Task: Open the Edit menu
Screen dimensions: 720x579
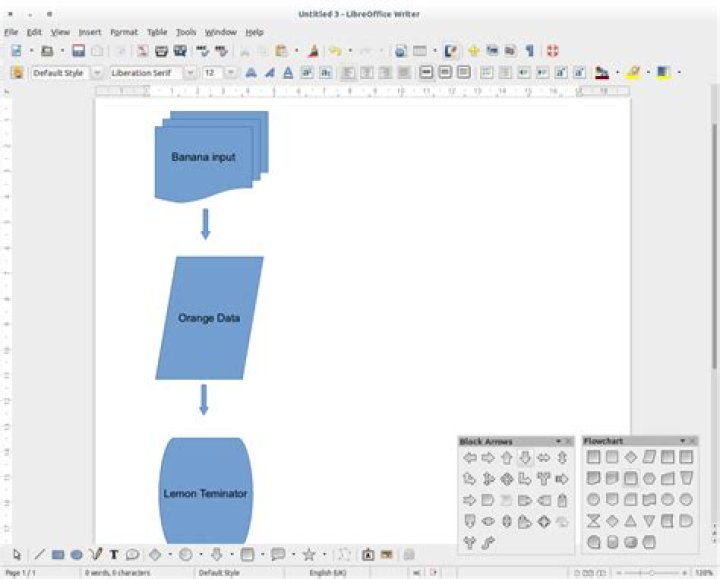Action: [x=34, y=32]
